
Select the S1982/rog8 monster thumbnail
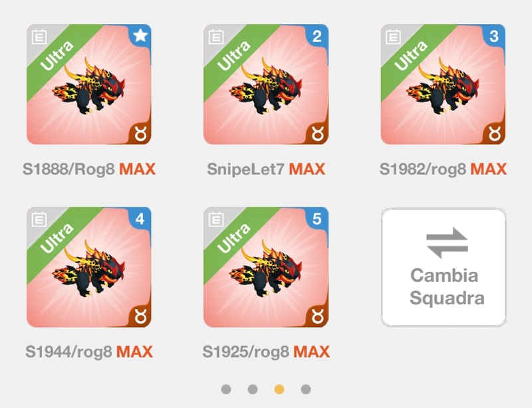point(443,84)
